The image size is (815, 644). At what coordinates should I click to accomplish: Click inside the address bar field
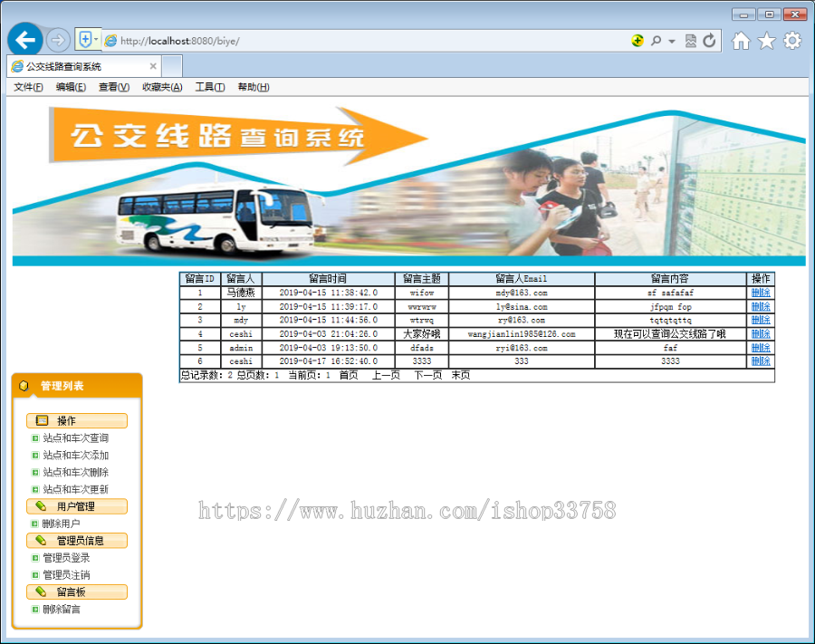point(362,39)
